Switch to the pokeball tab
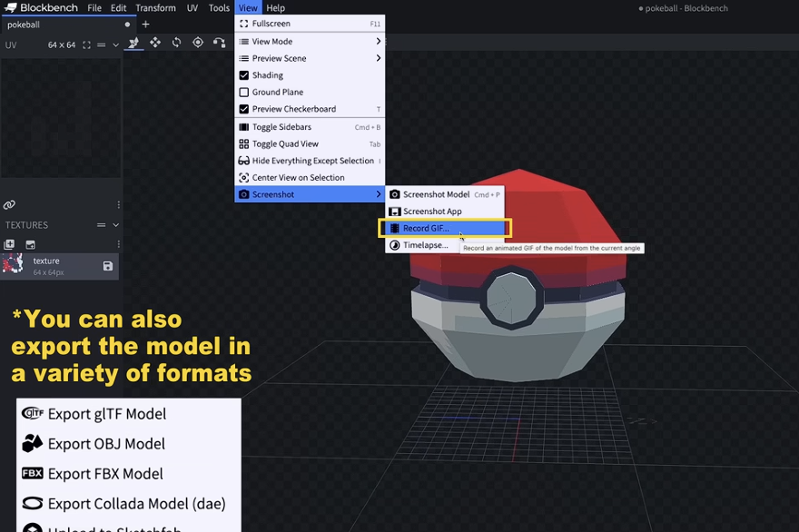The width and height of the screenshot is (799, 532). point(69,25)
